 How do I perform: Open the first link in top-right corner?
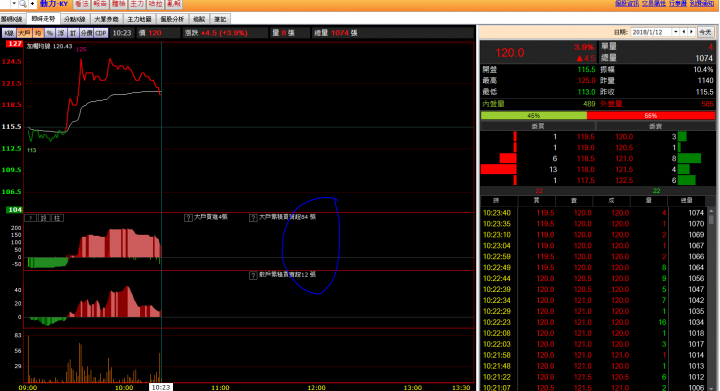click(627, 3)
